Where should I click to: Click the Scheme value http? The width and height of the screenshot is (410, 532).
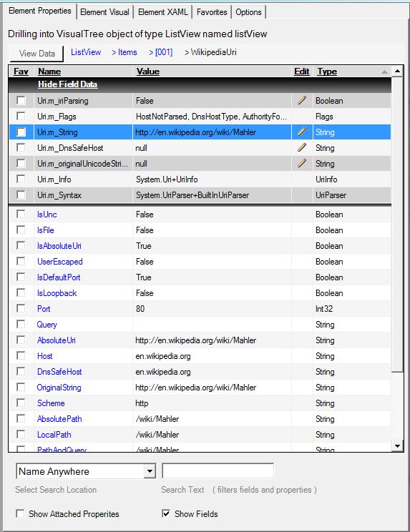(x=142, y=403)
